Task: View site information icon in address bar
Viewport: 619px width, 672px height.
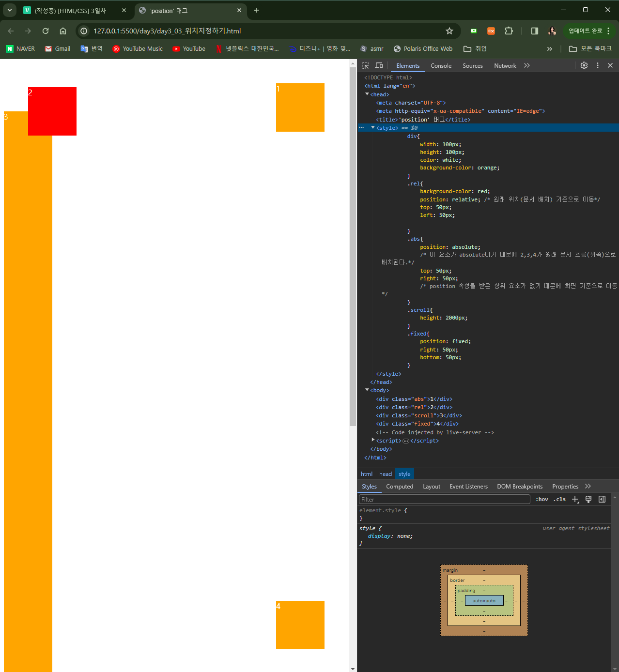Action: click(x=84, y=31)
